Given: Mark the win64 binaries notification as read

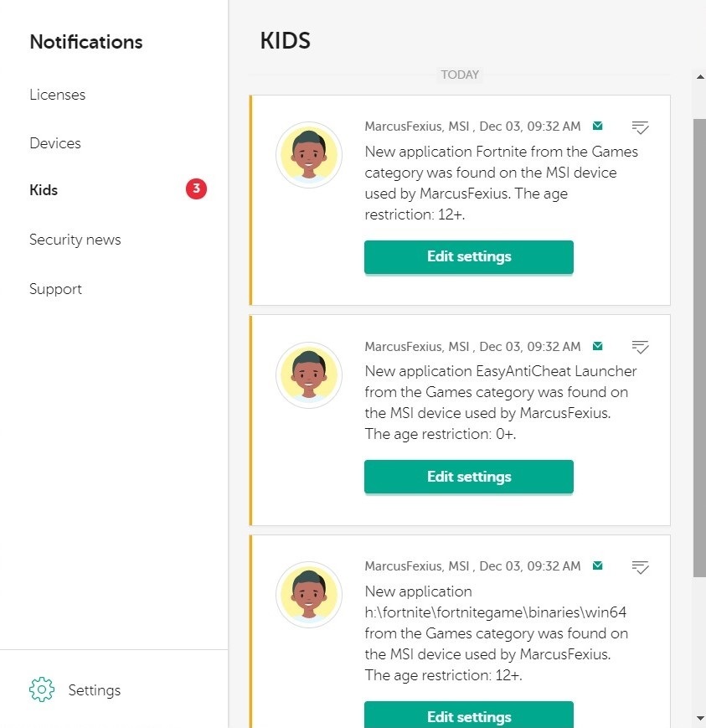Looking at the screenshot, I should 641,567.
